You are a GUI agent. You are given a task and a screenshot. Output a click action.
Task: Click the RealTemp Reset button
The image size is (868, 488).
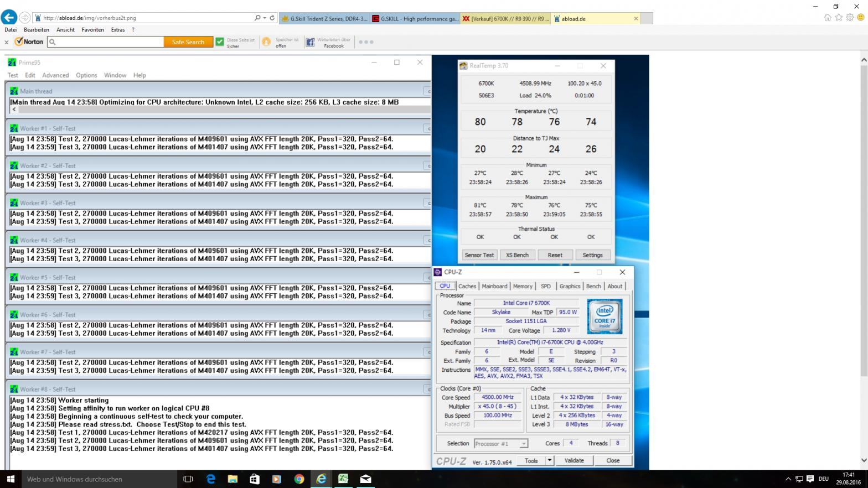coord(555,255)
